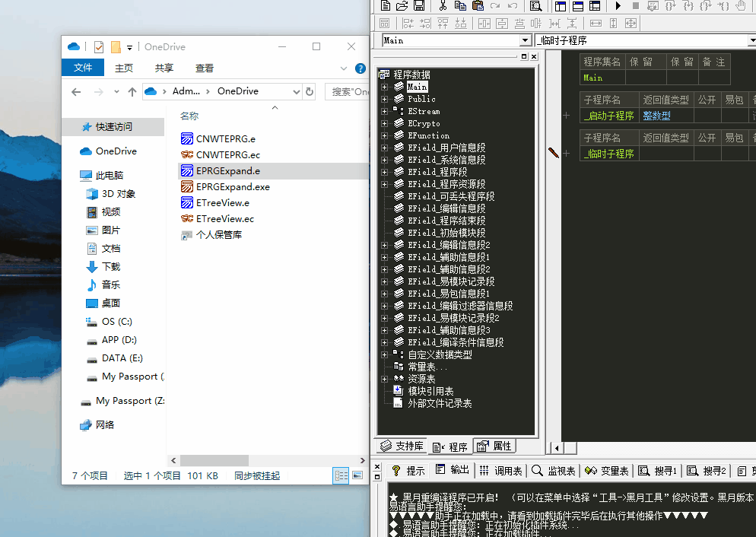Open 此电脑 in navigation pane

(x=109, y=175)
